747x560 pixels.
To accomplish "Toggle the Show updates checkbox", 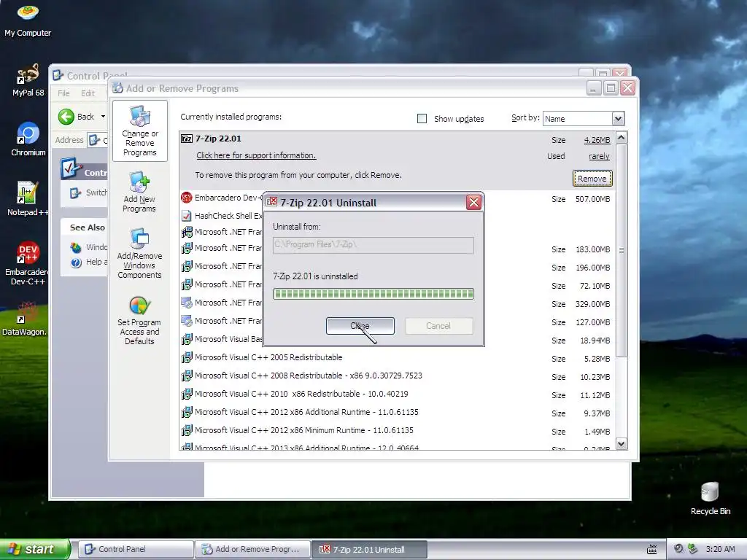I will (x=422, y=119).
